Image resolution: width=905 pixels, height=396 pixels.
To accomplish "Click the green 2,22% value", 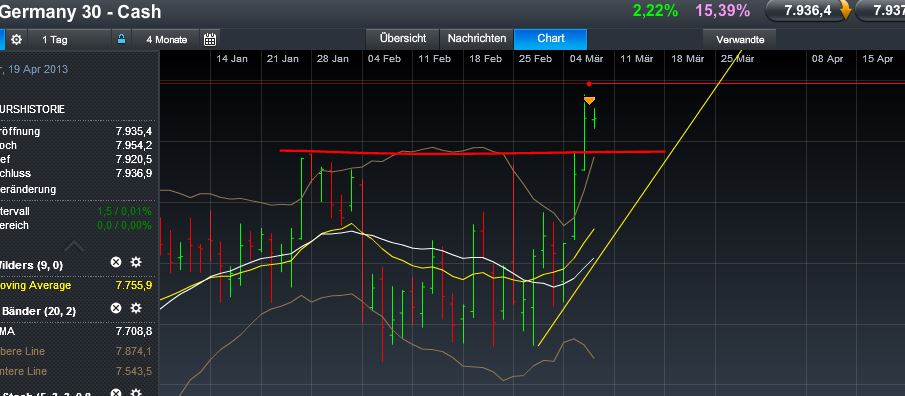I will pos(655,10).
